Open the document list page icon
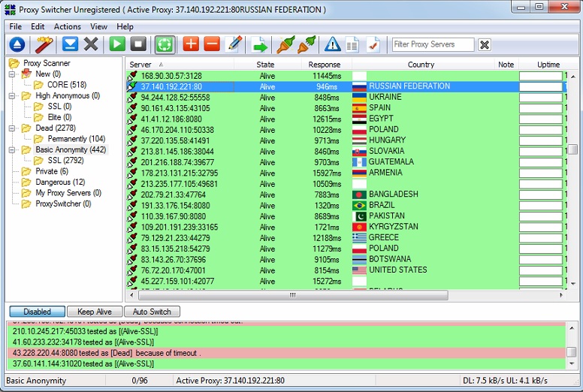The image size is (583, 392). pos(352,44)
